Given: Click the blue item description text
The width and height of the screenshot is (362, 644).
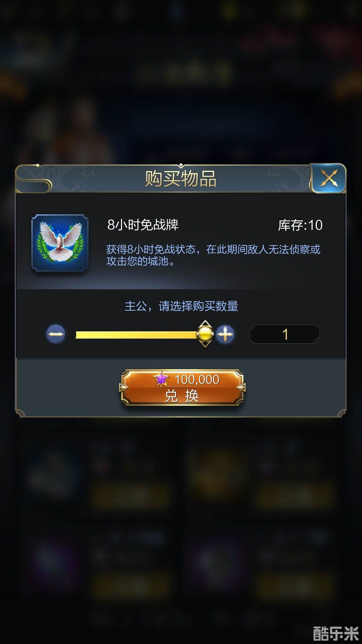Looking at the screenshot, I should click(x=213, y=255).
